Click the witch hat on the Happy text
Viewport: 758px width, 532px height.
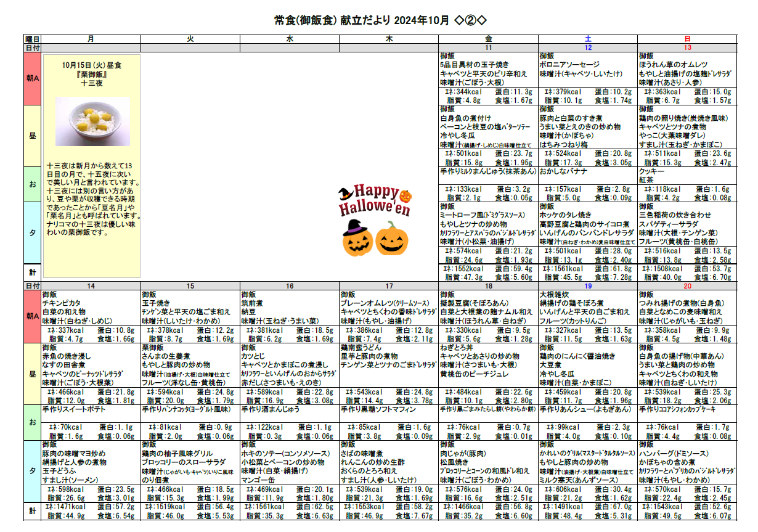point(345,193)
